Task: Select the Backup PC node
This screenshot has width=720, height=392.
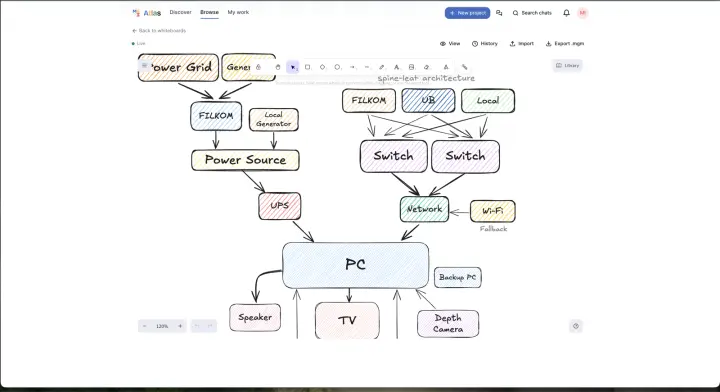Action: coord(458,278)
